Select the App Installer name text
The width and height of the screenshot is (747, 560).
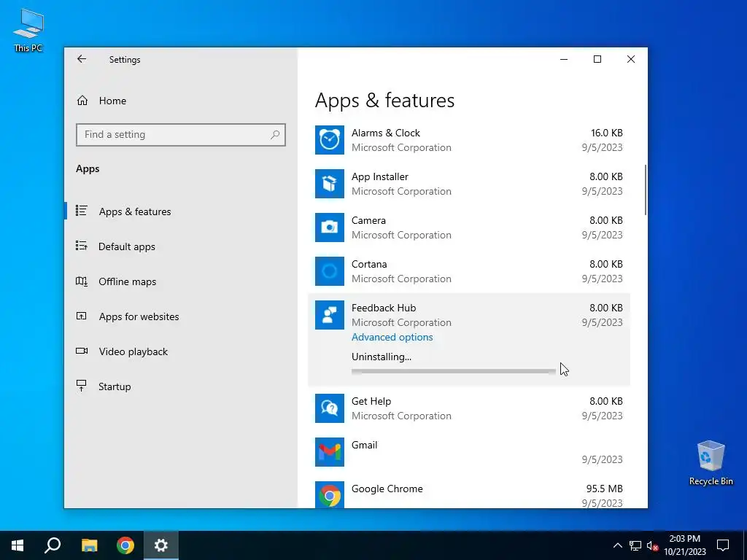[x=379, y=176]
